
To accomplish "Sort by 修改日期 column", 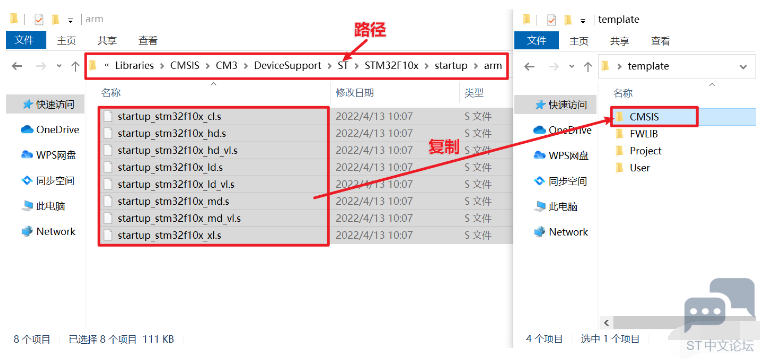I will 355,92.
